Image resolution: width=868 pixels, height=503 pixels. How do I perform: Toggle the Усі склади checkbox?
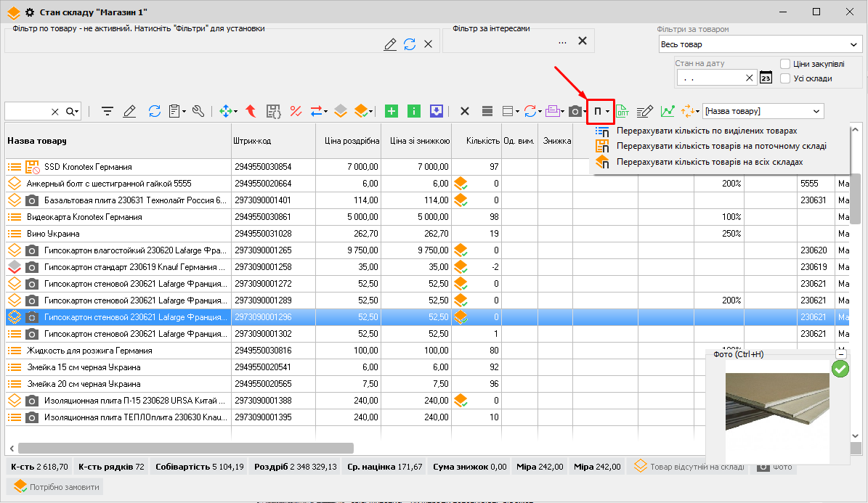(785, 78)
